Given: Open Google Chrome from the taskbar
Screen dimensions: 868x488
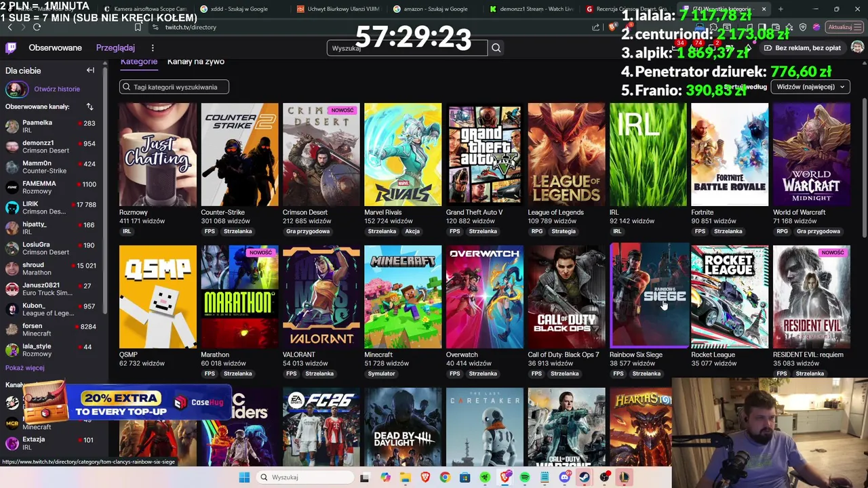Looking at the screenshot, I should pyautogui.click(x=445, y=477).
